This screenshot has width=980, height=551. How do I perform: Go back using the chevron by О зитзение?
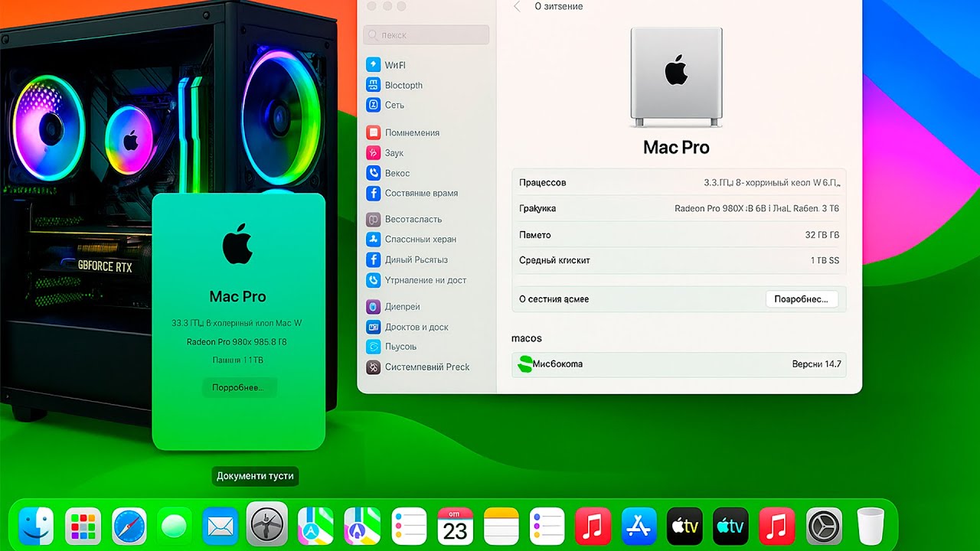coord(517,6)
